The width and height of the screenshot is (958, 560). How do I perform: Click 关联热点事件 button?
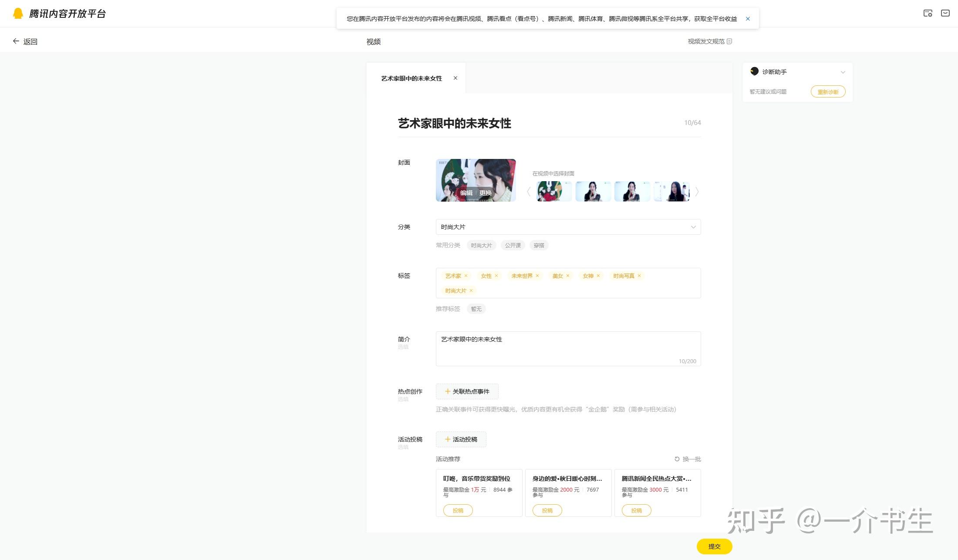467,391
